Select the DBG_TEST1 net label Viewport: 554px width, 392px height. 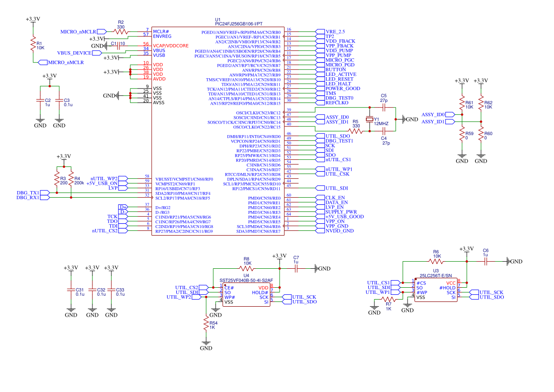[335, 141]
